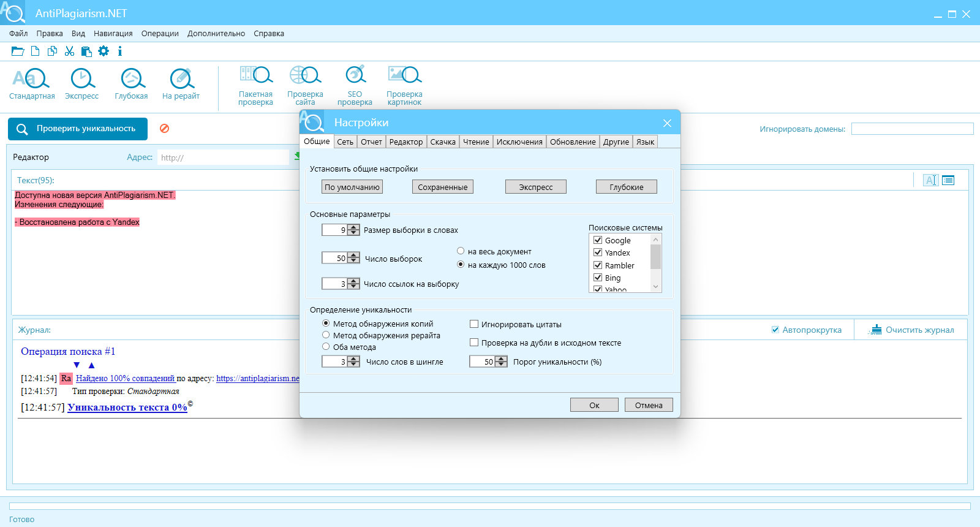The image size is (980, 527).
Task: Click the text mode icon in editor
Action: [x=931, y=180]
